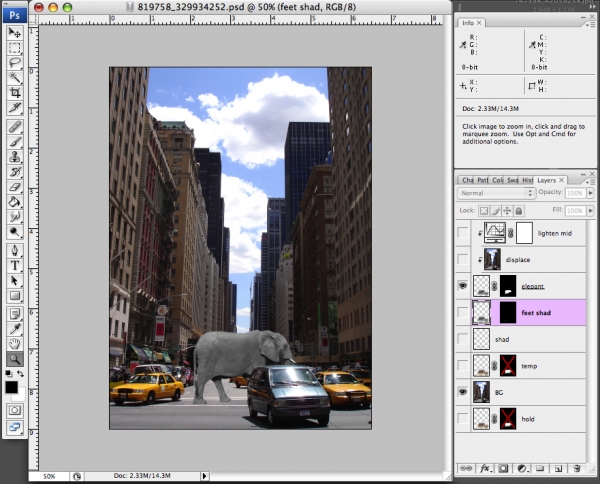This screenshot has width=600, height=484.
Task: Add layer mask button
Action: coord(503,468)
